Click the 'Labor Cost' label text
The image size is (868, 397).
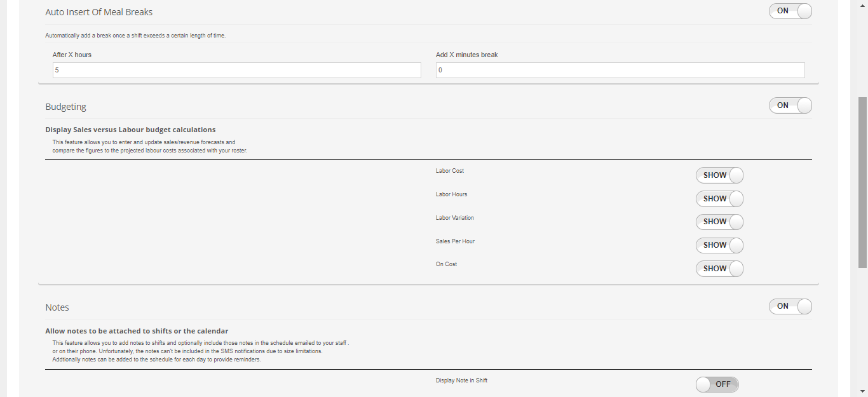coord(450,171)
